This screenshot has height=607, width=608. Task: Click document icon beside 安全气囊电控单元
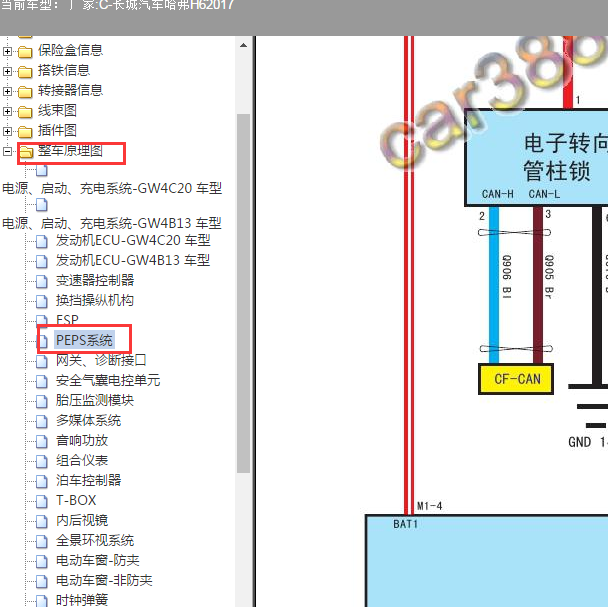tap(42, 382)
